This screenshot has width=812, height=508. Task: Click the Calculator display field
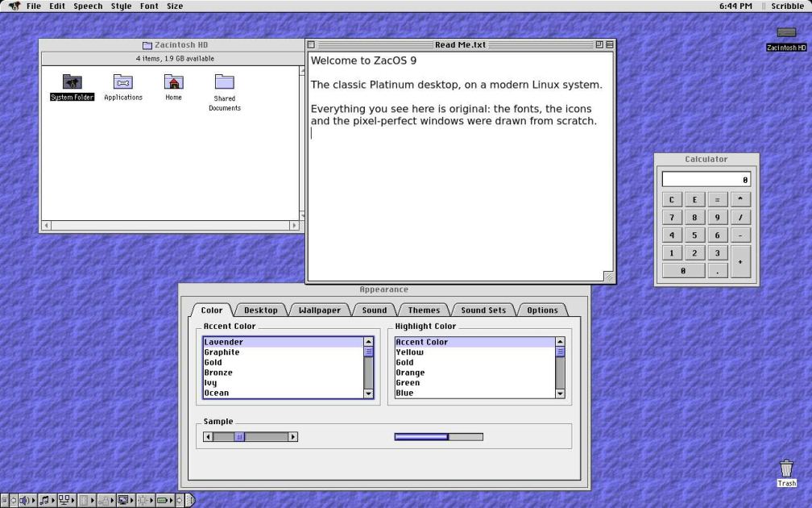(706, 179)
